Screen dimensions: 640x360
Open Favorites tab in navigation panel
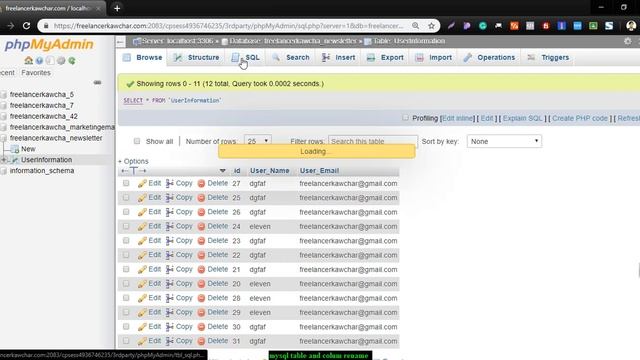(x=36, y=73)
